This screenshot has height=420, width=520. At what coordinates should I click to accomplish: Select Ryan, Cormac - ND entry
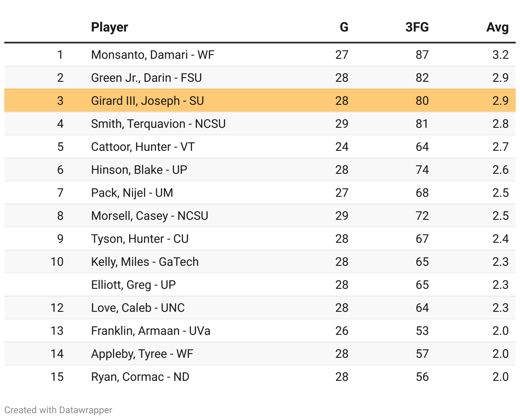[x=140, y=377]
